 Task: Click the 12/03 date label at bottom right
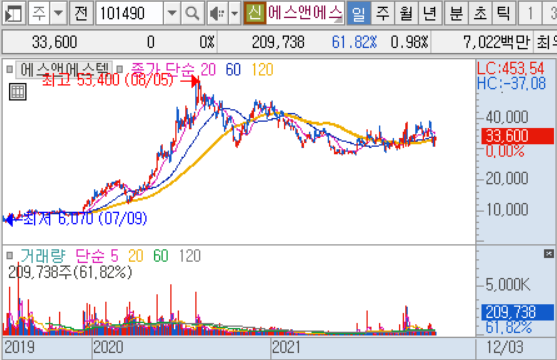505,347
